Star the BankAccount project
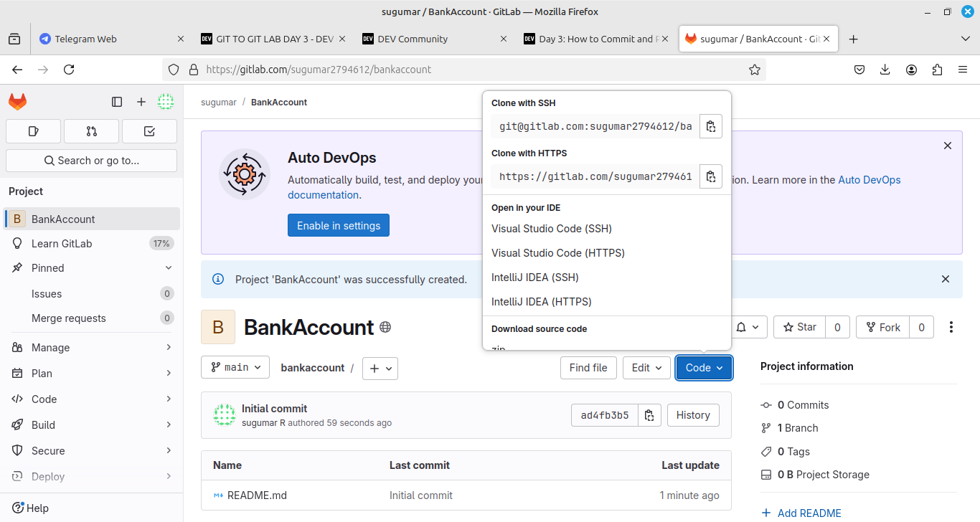Image resolution: width=980 pixels, height=522 pixels. click(x=800, y=327)
